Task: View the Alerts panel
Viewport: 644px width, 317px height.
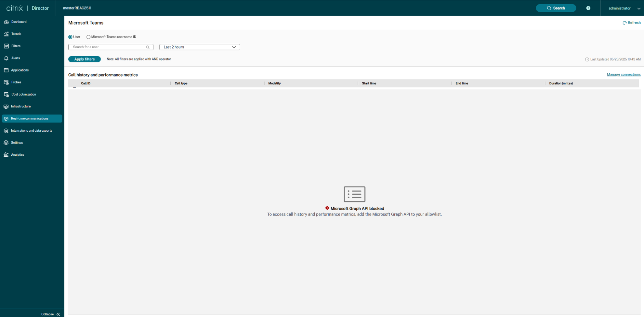Action: [15, 58]
